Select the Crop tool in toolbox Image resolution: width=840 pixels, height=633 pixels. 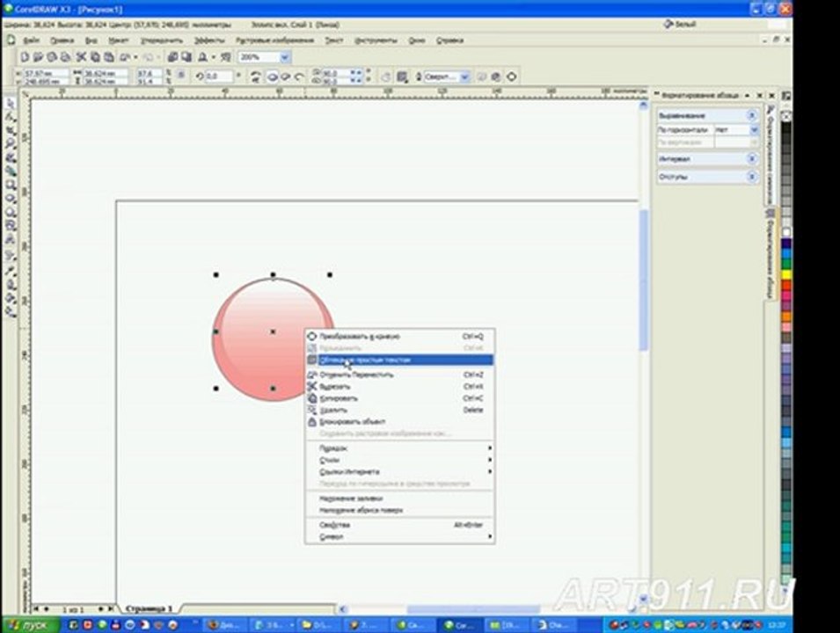11,131
